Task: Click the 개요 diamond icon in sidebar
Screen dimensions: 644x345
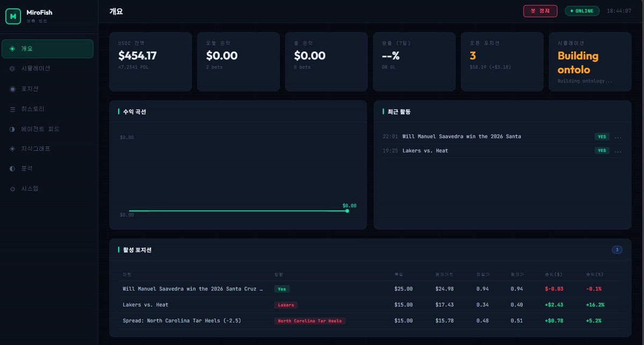Action: (12, 49)
